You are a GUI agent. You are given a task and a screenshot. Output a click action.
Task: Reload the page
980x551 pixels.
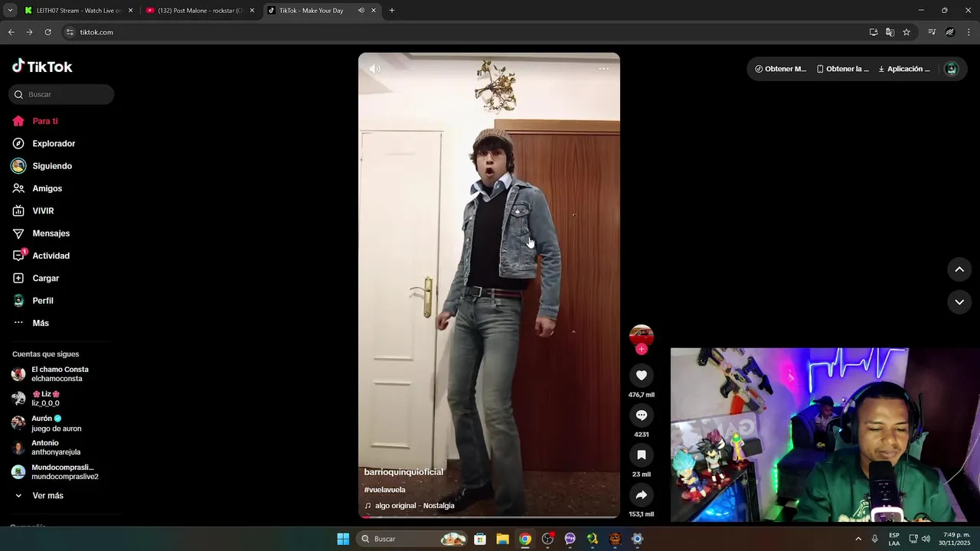coord(47,32)
